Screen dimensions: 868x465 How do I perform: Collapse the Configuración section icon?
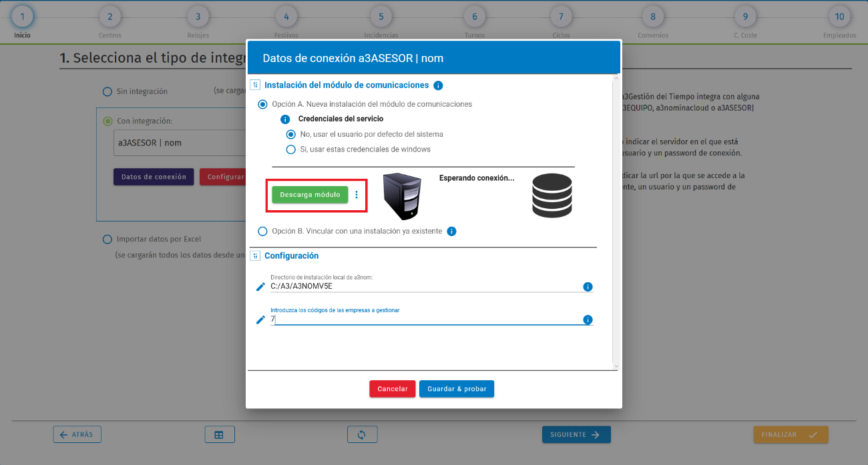click(254, 256)
